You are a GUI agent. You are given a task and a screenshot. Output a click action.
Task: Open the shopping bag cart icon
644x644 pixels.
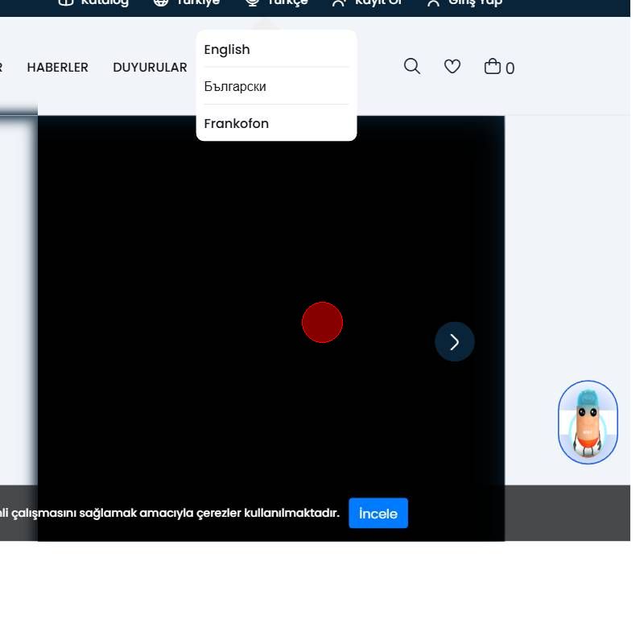(492, 67)
